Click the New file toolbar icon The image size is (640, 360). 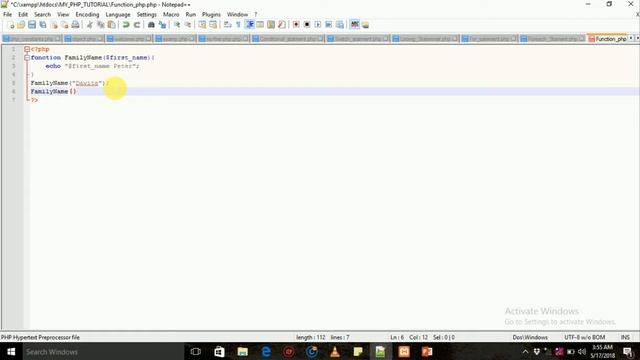(x=11, y=25)
